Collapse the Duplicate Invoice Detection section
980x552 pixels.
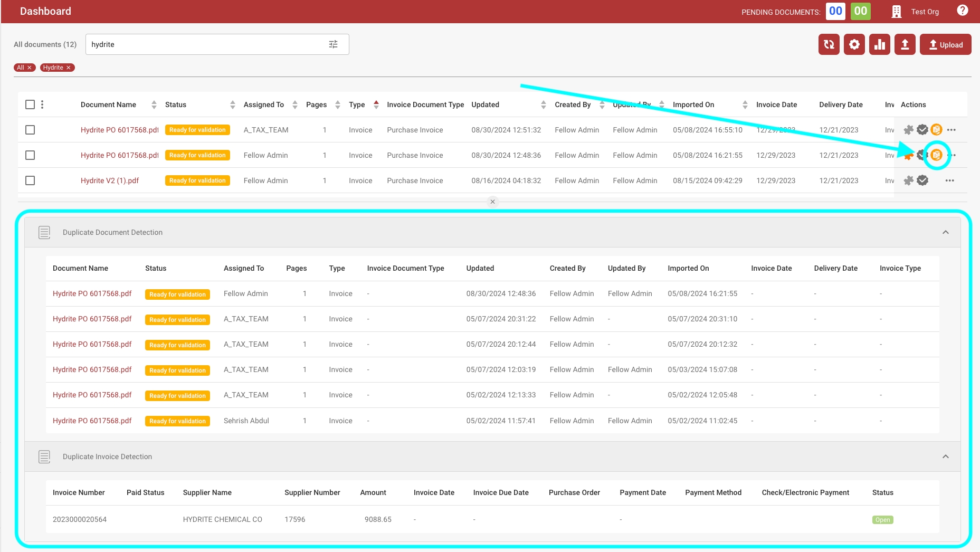click(945, 456)
